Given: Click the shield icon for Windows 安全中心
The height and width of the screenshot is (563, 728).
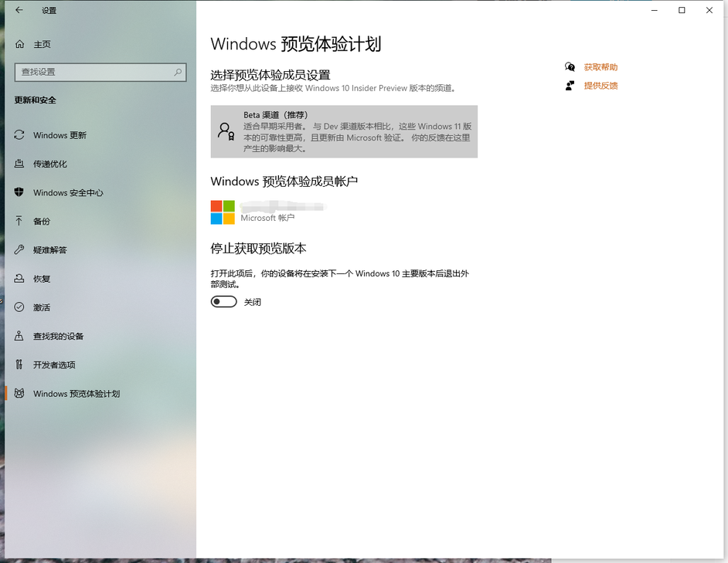Looking at the screenshot, I should point(19,192).
